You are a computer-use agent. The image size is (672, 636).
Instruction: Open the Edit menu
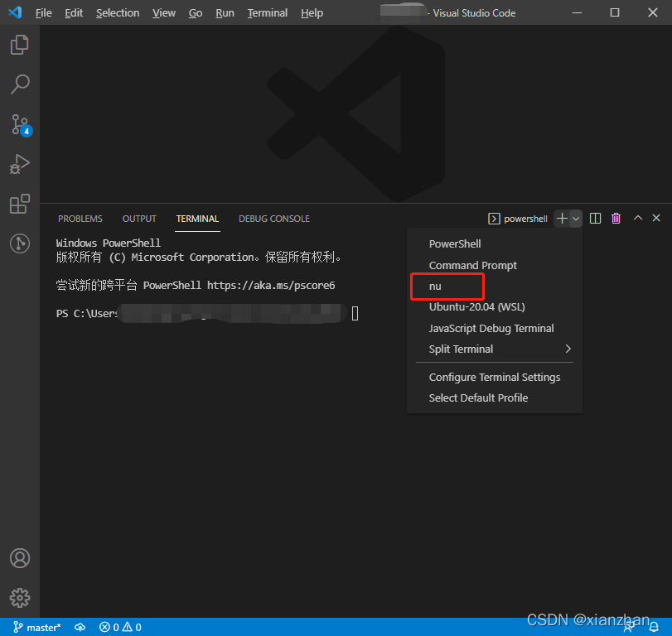pyautogui.click(x=74, y=13)
